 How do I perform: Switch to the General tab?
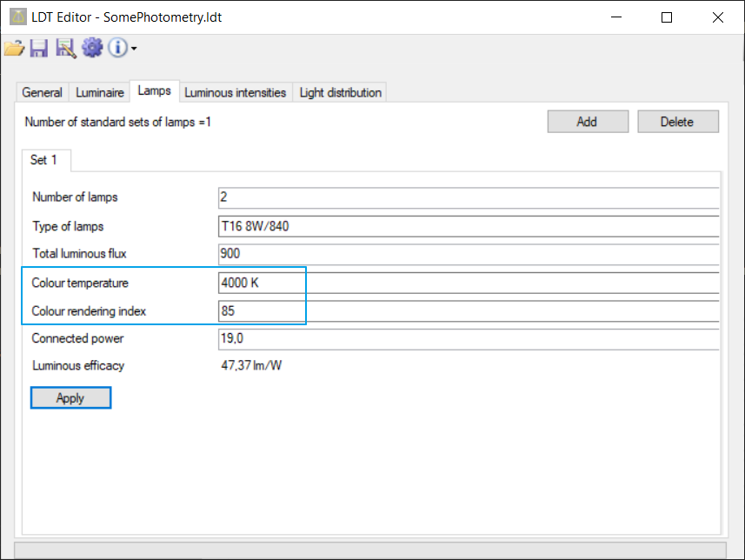pyautogui.click(x=42, y=91)
